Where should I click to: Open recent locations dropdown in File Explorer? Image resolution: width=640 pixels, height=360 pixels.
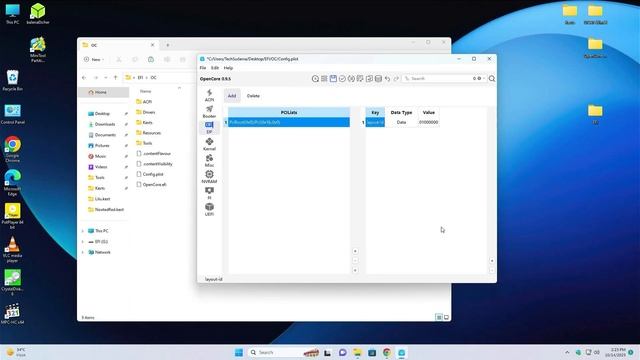pos(106,78)
